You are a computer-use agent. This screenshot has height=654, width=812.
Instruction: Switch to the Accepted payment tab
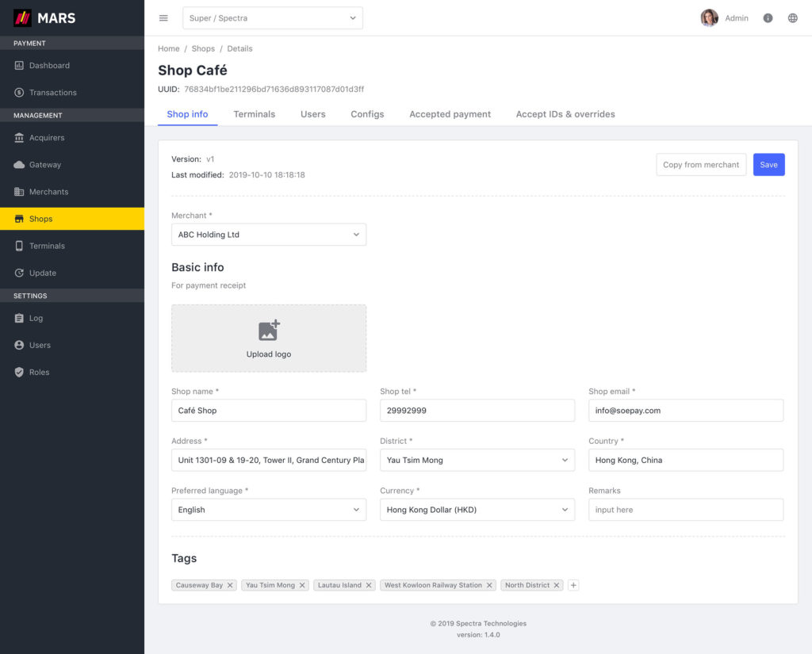[450, 114]
